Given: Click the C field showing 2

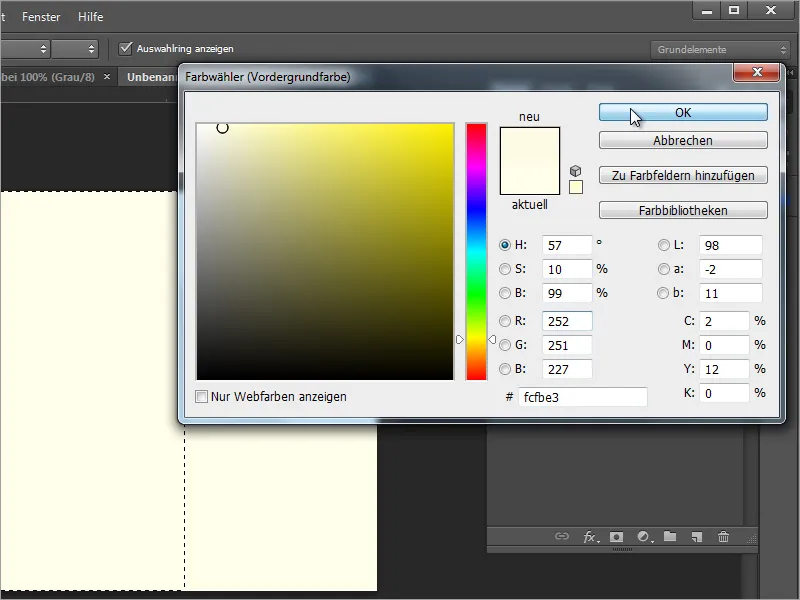Looking at the screenshot, I should pyautogui.click(x=724, y=321).
